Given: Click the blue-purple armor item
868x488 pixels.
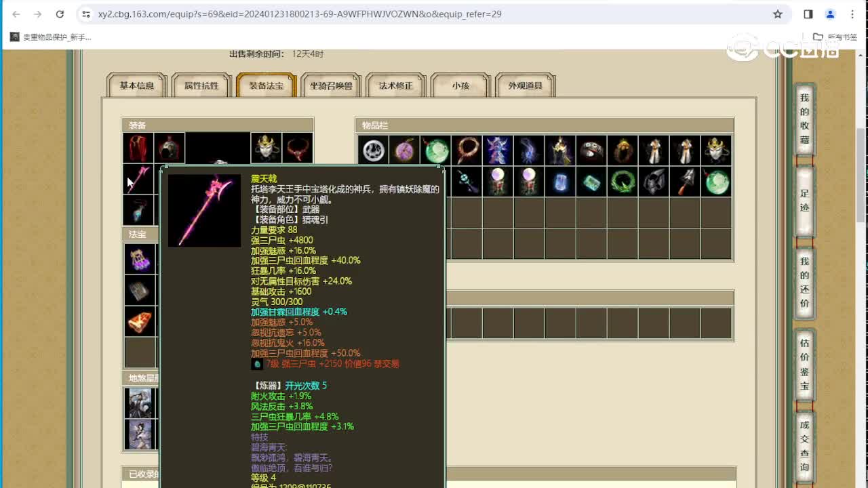Looking at the screenshot, I should (x=498, y=150).
